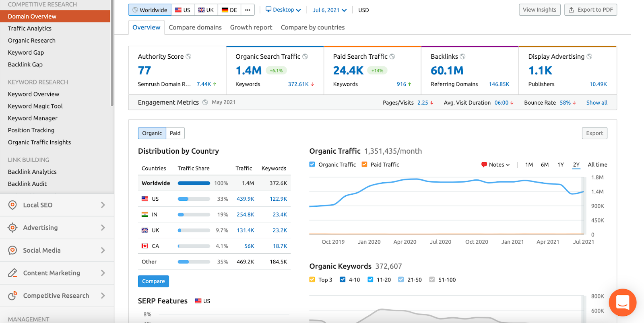Click the Organic Search Traffic info icon
Viewport: 644px width, 323px height.
pos(305,57)
